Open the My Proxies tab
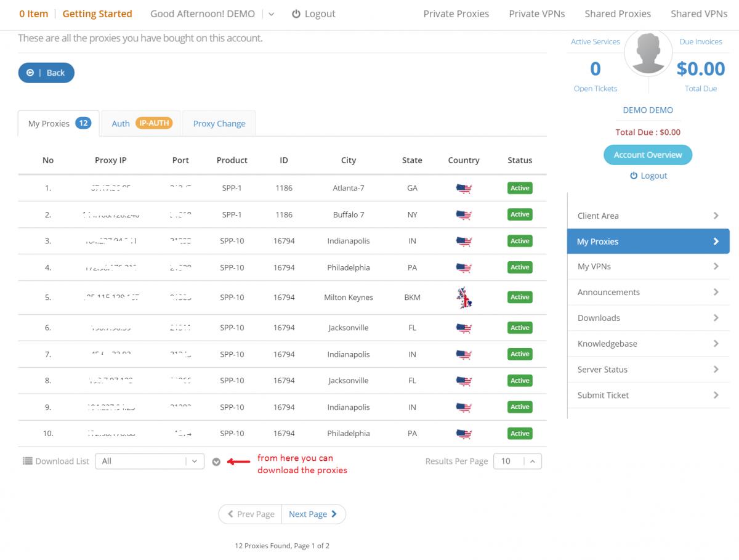 click(59, 123)
